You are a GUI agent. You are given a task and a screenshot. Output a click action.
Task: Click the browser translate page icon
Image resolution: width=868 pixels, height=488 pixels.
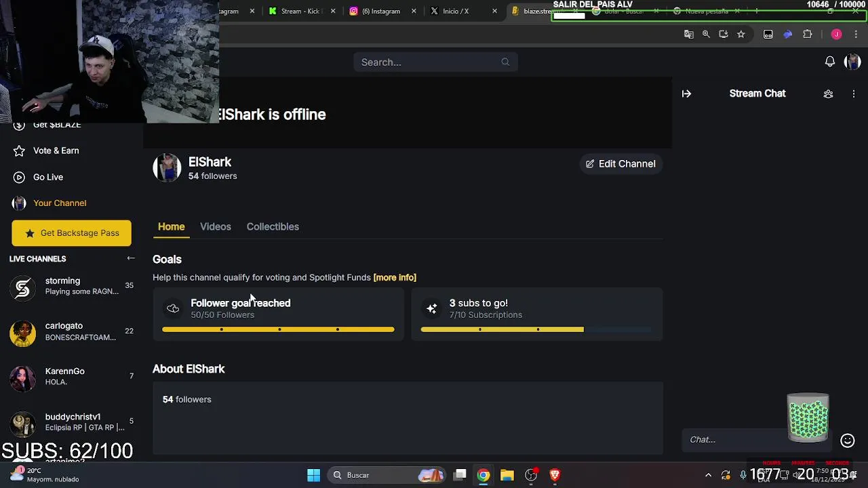pos(689,34)
